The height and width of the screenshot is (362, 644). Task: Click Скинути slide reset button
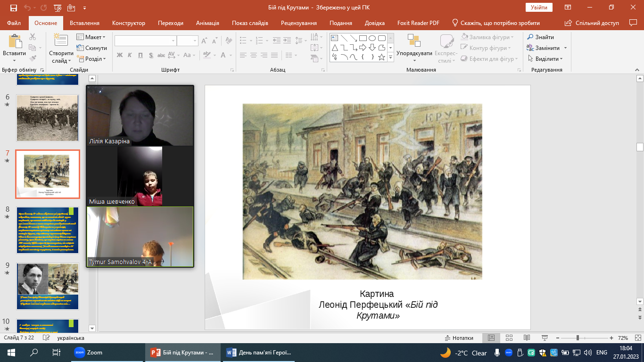point(92,48)
